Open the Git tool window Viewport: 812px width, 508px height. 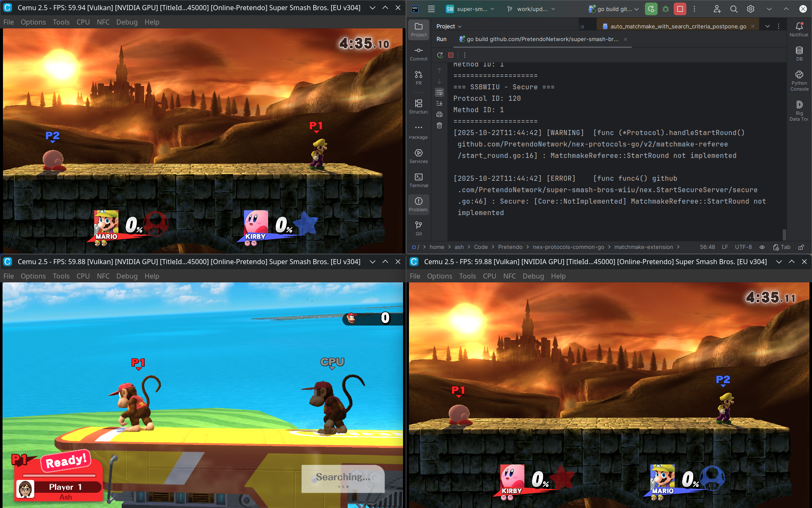[419, 229]
